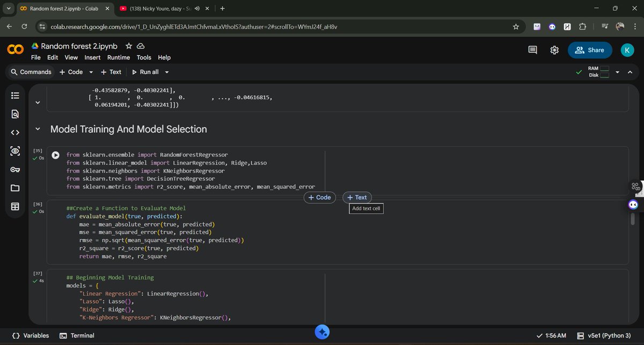Open the browser Extensions puzzle icon
The height and width of the screenshot is (345, 644).
tap(582, 26)
